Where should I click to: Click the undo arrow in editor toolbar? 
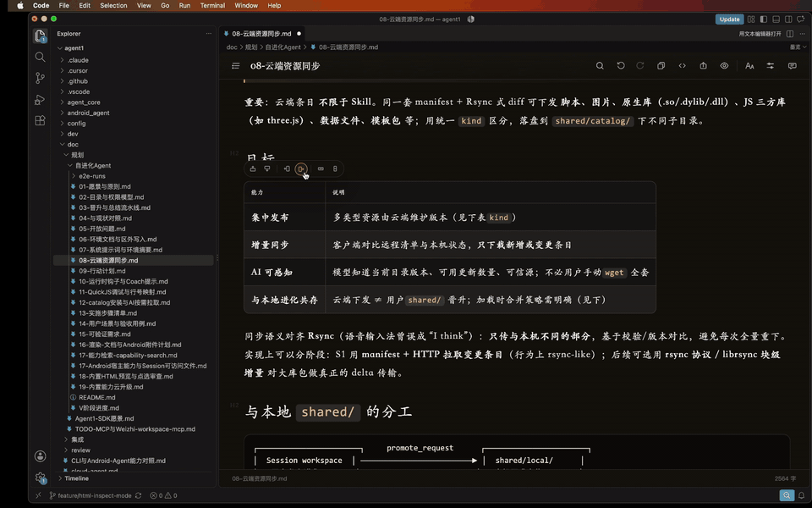[x=620, y=66]
